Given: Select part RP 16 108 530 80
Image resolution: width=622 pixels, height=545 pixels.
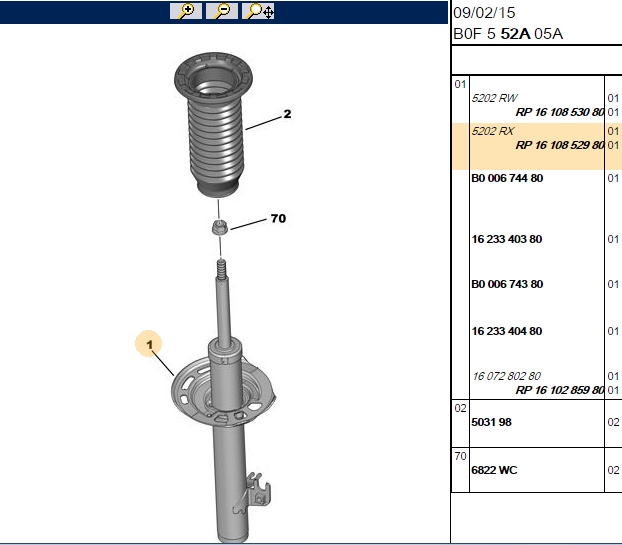Looking at the screenshot, I should click(x=560, y=112).
